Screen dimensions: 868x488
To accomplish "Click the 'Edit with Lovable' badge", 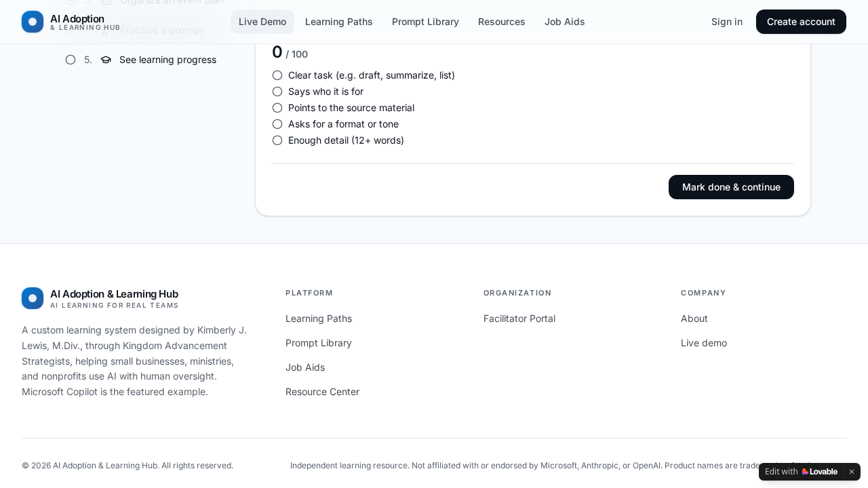I will point(801,472).
